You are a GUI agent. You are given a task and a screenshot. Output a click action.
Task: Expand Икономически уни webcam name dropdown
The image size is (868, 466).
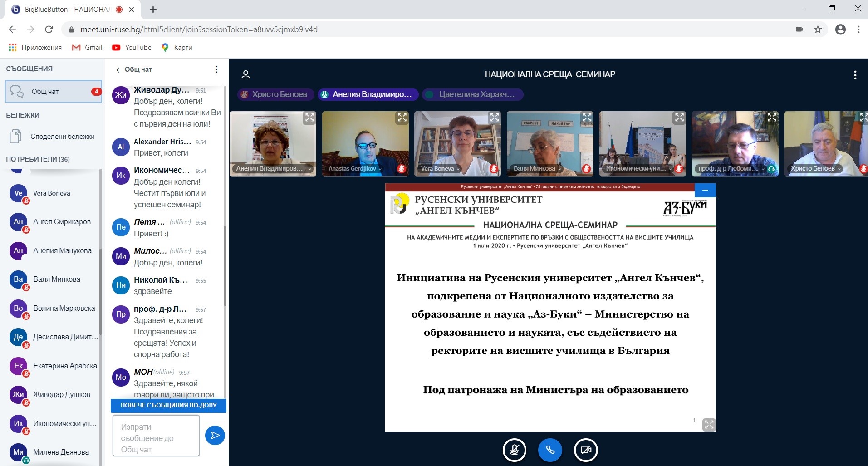pos(638,168)
